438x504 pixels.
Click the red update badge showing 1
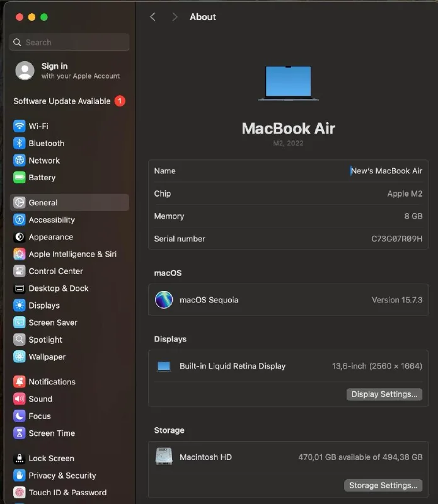point(120,101)
